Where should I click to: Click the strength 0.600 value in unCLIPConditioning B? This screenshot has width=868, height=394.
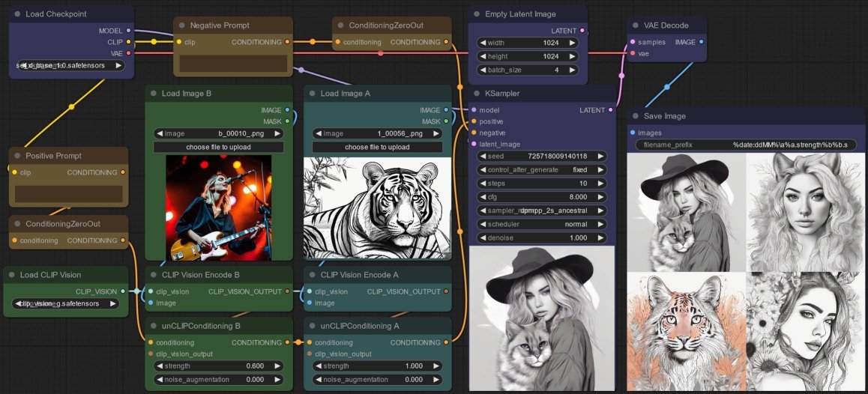(x=255, y=366)
